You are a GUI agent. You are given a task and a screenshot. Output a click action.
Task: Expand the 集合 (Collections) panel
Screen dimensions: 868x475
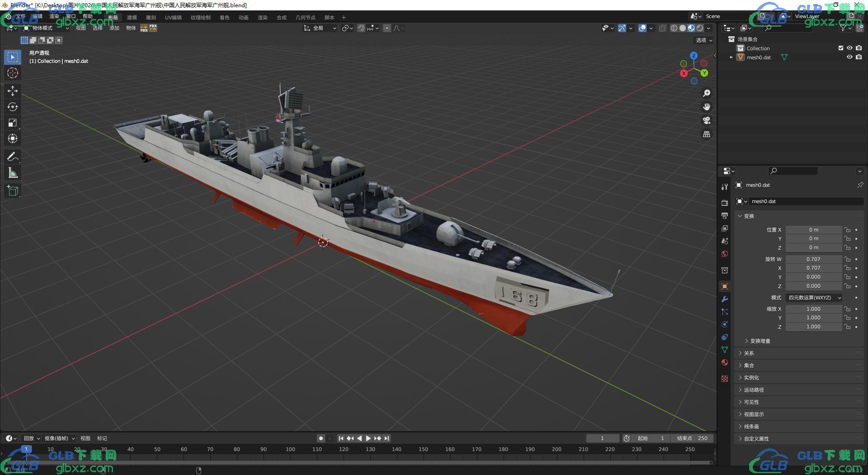(x=799, y=366)
